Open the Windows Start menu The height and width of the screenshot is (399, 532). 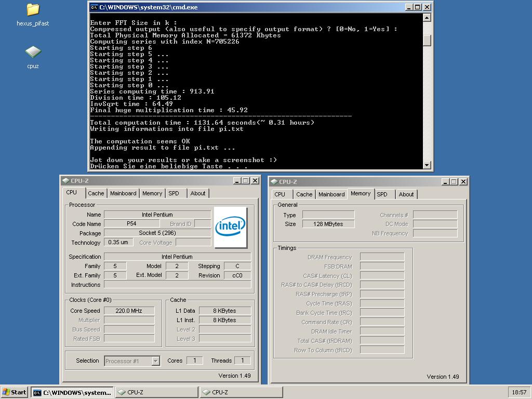[14, 392]
